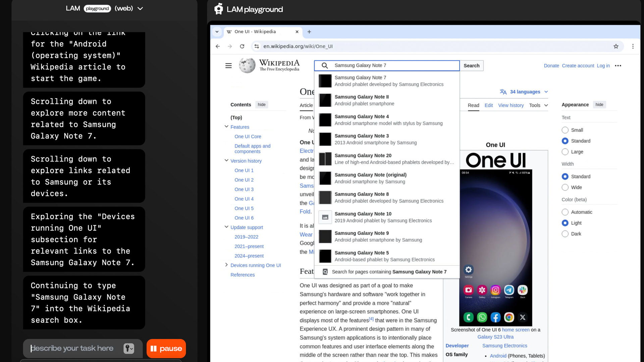The height and width of the screenshot is (362, 644).
Task: Click the page refresh icon
Action: (x=243, y=46)
